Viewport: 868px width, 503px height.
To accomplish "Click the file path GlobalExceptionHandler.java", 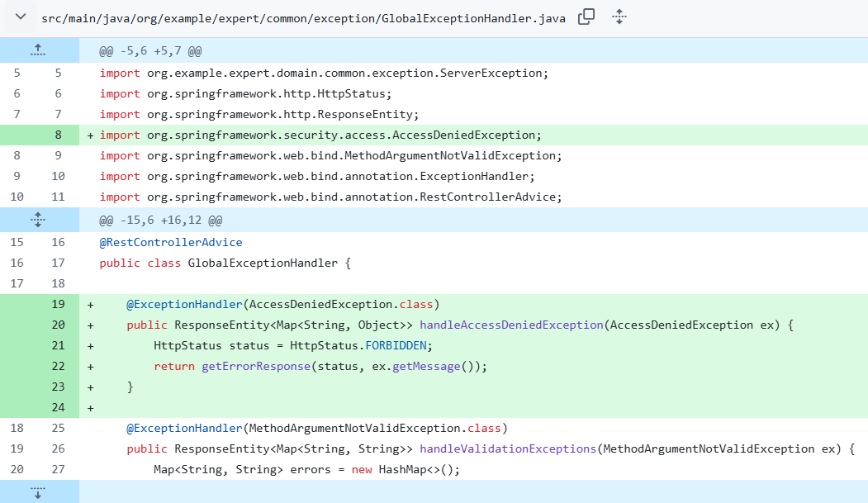I will (x=303, y=18).
